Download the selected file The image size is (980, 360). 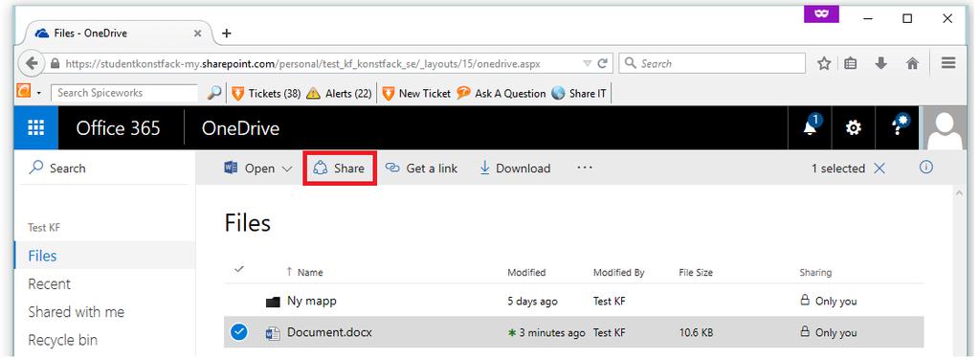pos(515,169)
